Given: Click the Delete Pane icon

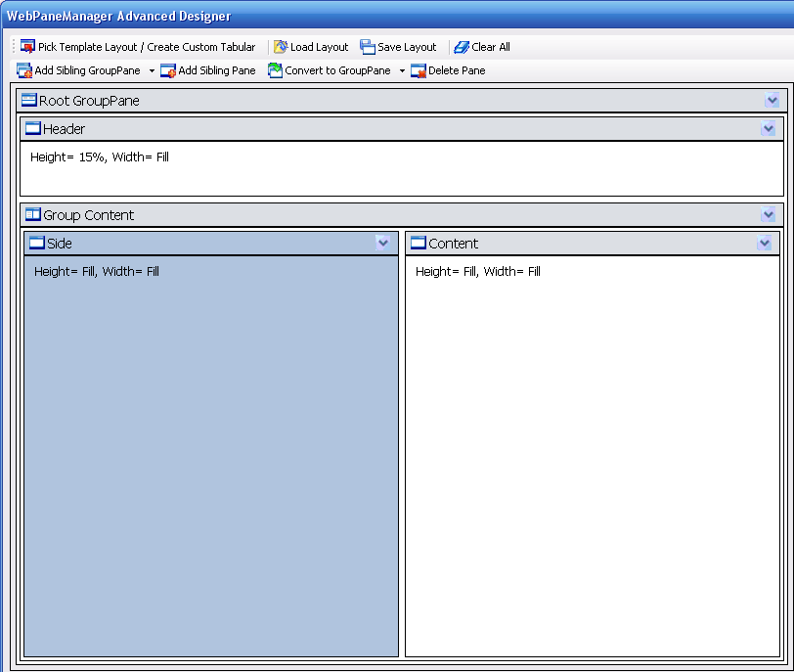Looking at the screenshot, I should tap(419, 70).
